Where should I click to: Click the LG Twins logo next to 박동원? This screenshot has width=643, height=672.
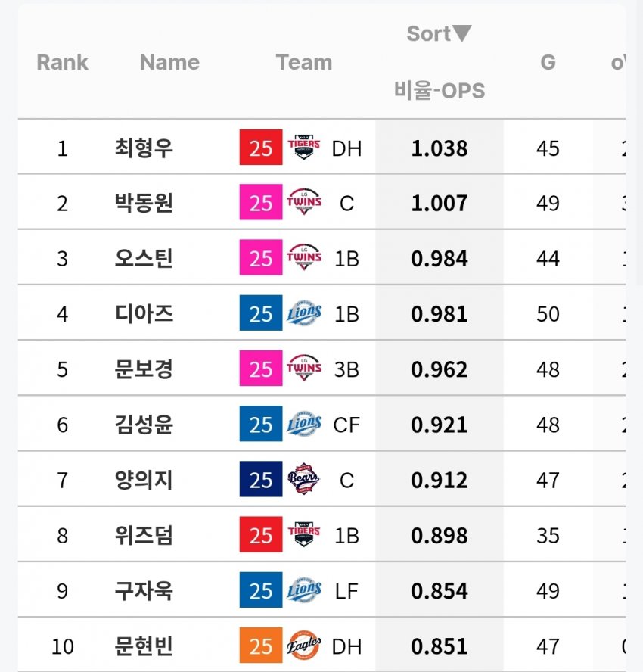coord(304,201)
